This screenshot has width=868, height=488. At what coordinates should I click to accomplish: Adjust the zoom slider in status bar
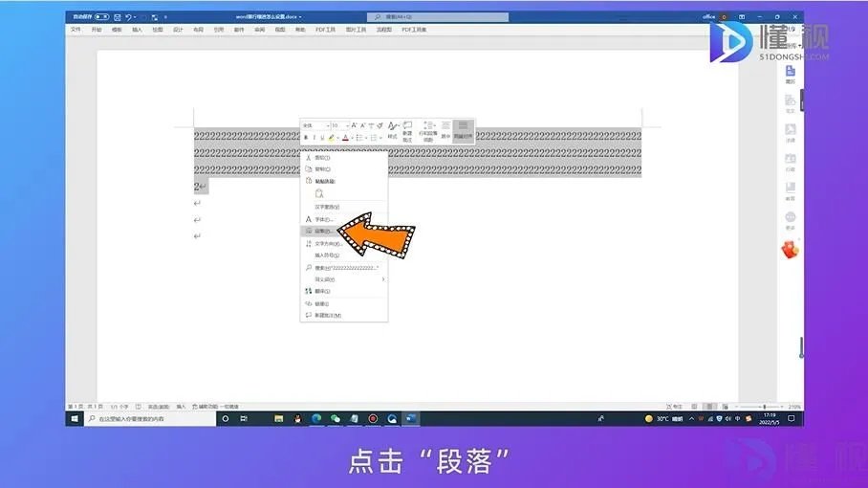point(764,407)
